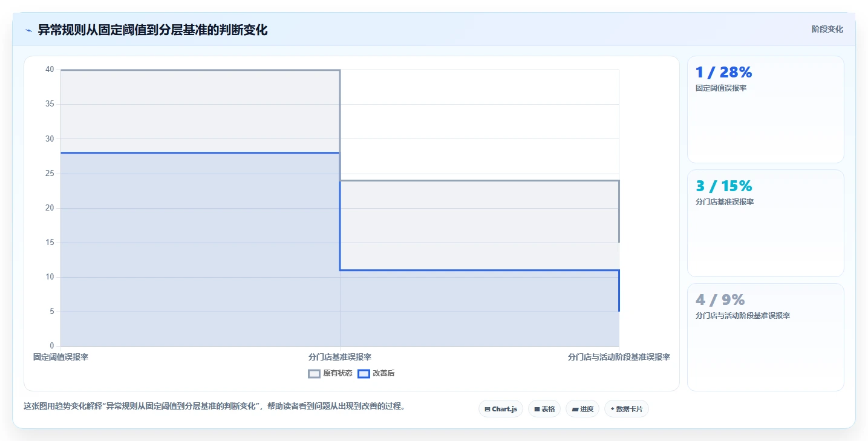The image size is (868, 441).
Task: Click the chart title 异常规则从固定阈值到分层基准的判断变化
Action: click(x=152, y=30)
